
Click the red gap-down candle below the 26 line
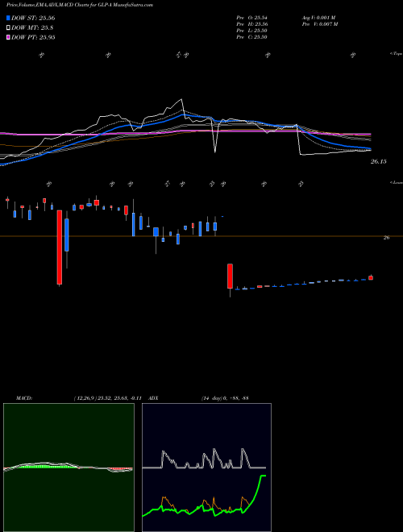(230, 276)
